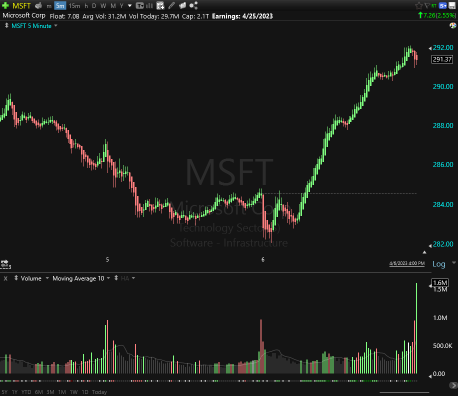Image resolution: width=458 pixels, height=396 pixels.
Task: Open the HA indicator dropdown
Action: click(133, 278)
